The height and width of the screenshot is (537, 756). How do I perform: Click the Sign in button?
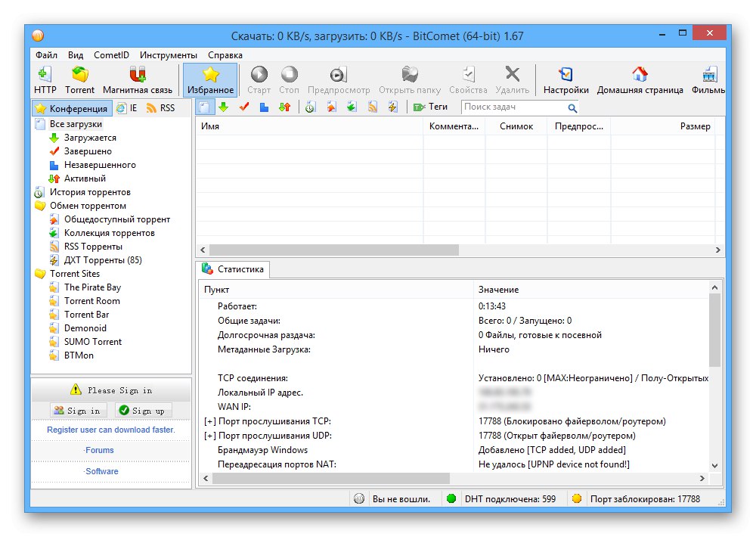(x=78, y=411)
